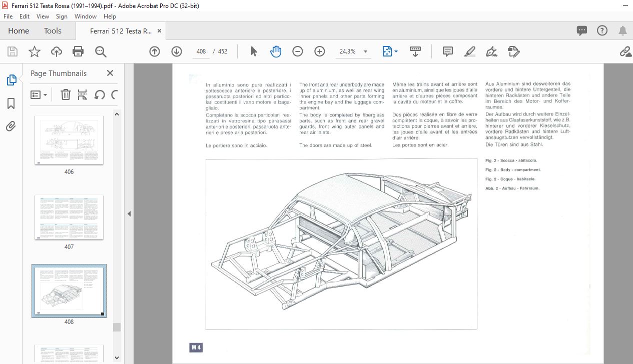This screenshot has width=633, height=364.
Task: Open thumbnail options menu dropdown
Action: point(39,94)
